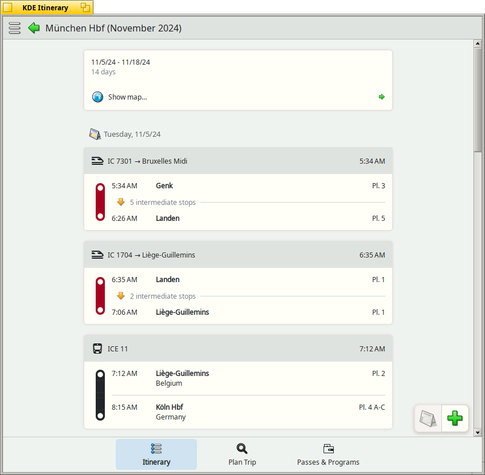This screenshot has width=485, height=475.
Task: Click Liège-Guillemins arrival at 7:06 AM
Action: (x=182, y=312)
